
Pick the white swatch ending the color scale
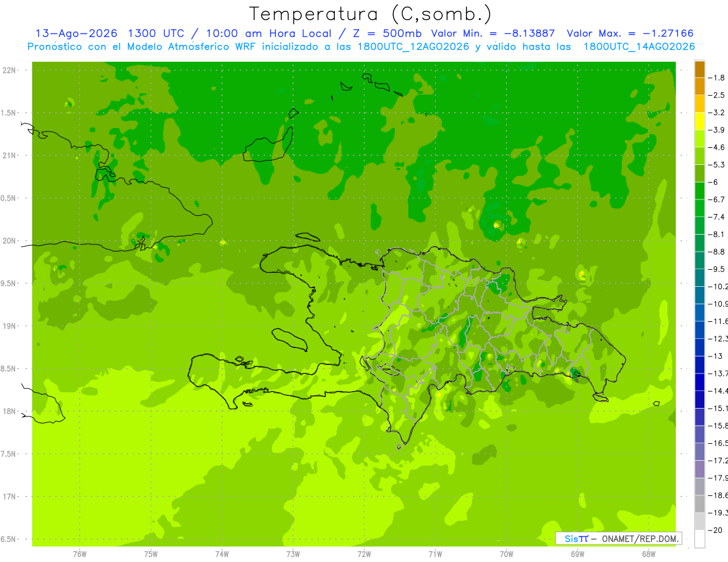click(699, 538)
